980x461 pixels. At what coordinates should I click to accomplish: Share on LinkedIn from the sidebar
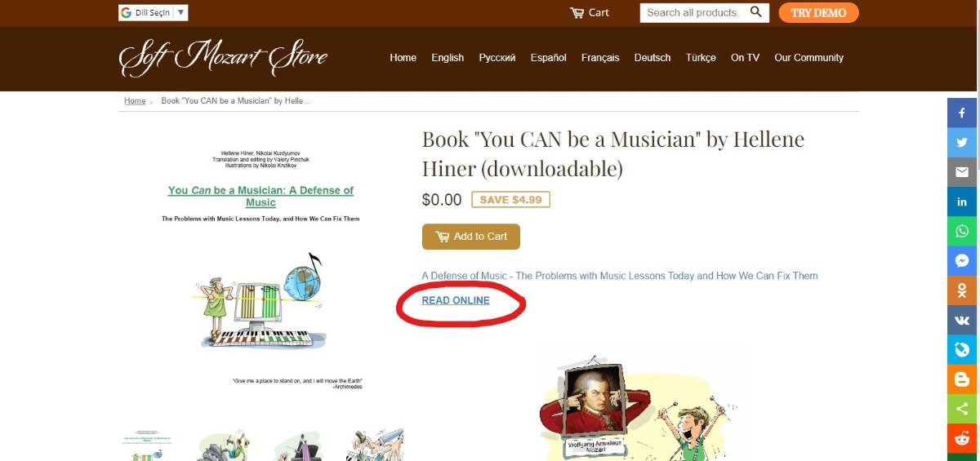tap(962, 202)
